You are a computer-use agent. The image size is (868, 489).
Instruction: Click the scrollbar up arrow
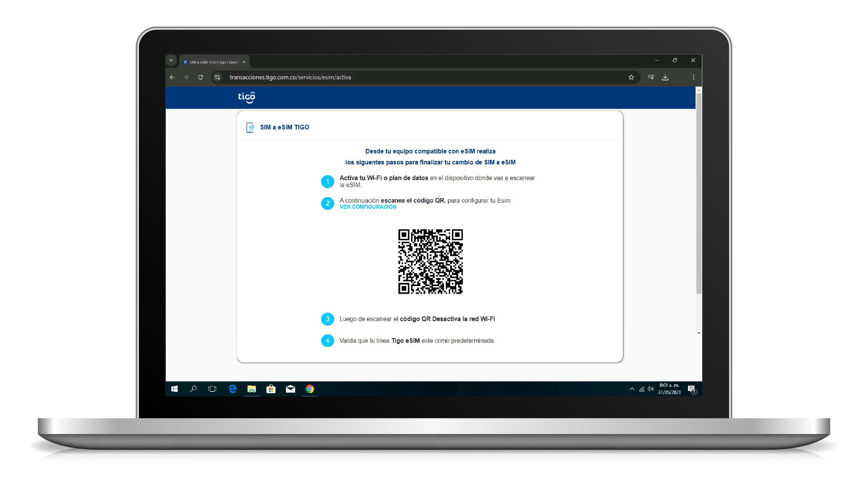pyautogui.click(x=699, y=90)
